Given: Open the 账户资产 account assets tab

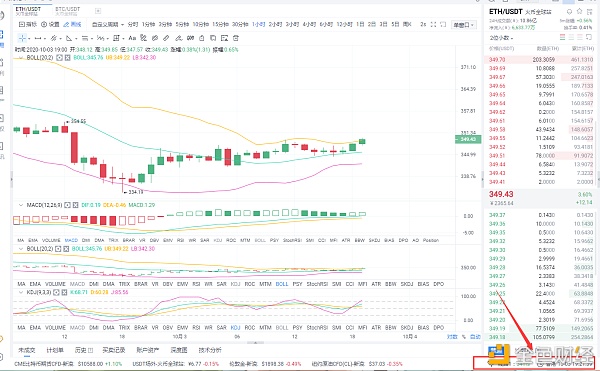Looking at the screenshot, I should click(148, 350).
